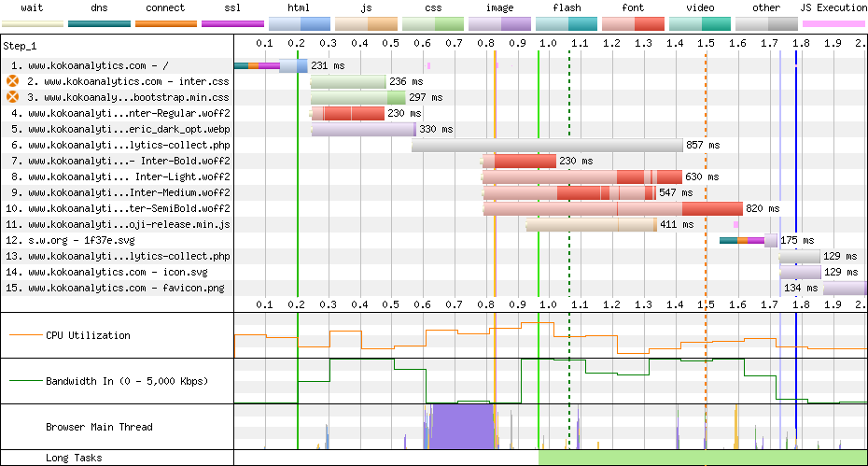Click the Inter-Light.woff2 font bar
868x466 pixels.
[x=582, y=177]
